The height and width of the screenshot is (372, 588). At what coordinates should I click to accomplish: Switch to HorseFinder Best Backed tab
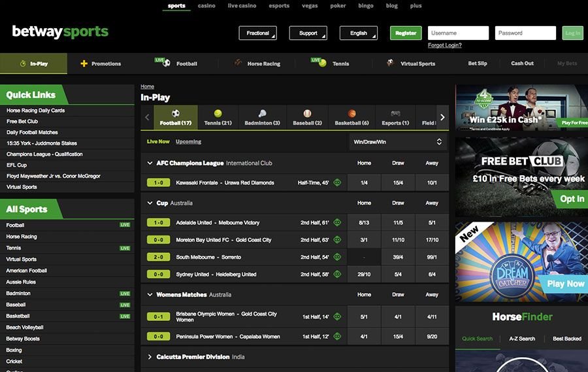point(567,339)
